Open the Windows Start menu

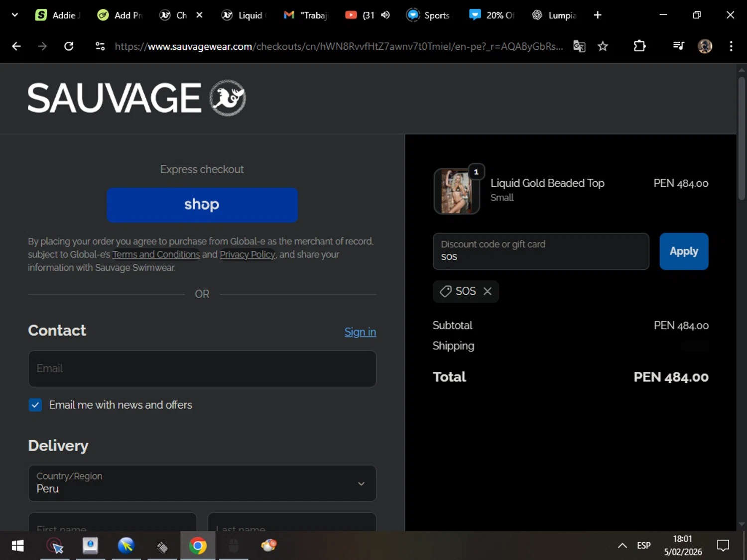pyautogui.click(x=17, y=546)
